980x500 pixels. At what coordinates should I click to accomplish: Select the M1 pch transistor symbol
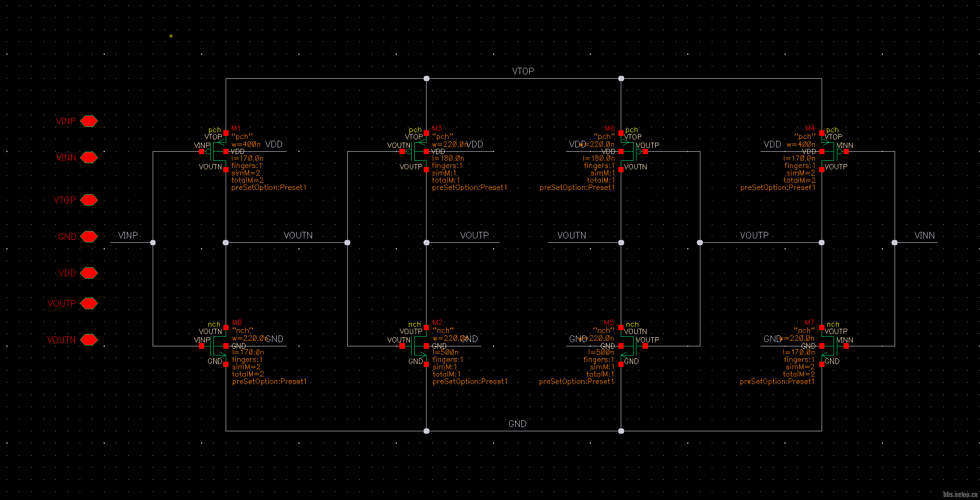(x=218, y=152)
